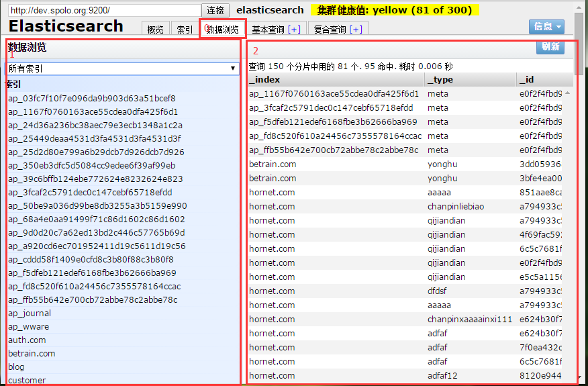Open betrain.com row with id 3bfe4ea00
588x386 pixels.
click(405, 179)
